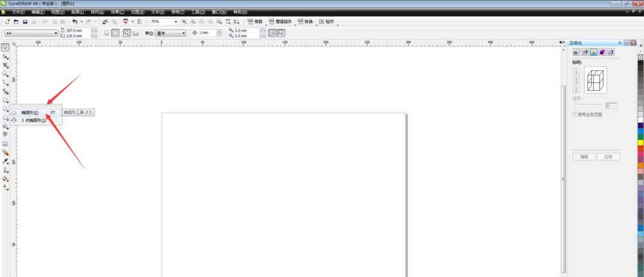Image resolution: width=644 pixels, height=277 pixels.
Task: Open the zoom level 75% dropdown
Action: tap(175, 22)
